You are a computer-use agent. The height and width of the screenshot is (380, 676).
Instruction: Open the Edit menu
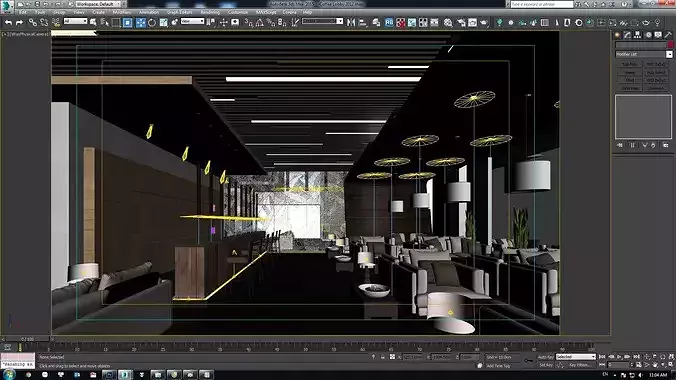click(23, 13)
